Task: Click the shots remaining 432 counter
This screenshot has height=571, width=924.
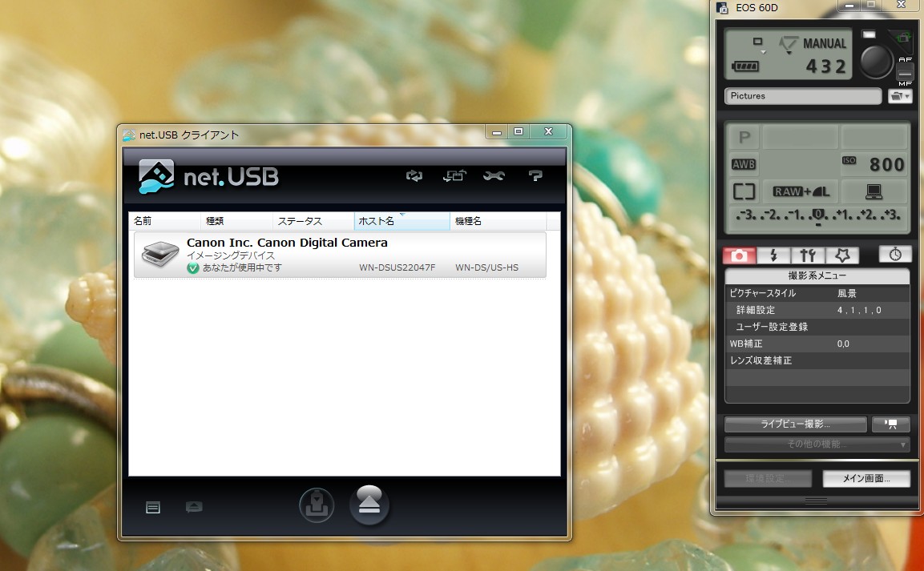Action: (x=825, y=66)
